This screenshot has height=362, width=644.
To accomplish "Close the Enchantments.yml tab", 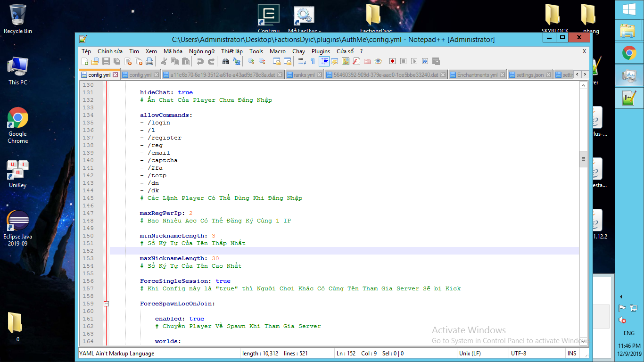I will coord(503,75).
